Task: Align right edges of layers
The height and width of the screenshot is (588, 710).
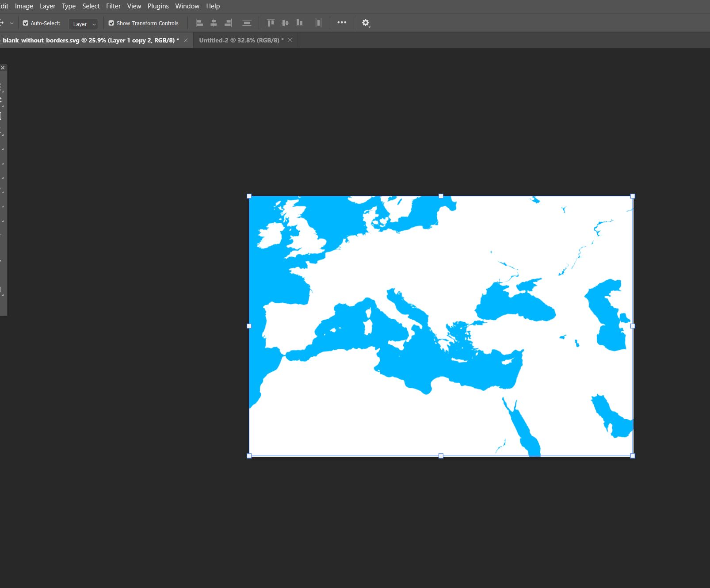Action: [228, 23]
